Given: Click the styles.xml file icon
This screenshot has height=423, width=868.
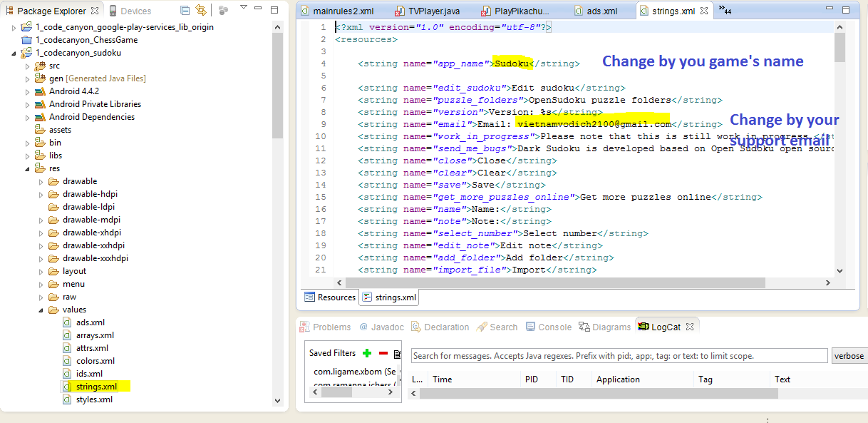Looking at the screenshot, I should tap(68, 399).
